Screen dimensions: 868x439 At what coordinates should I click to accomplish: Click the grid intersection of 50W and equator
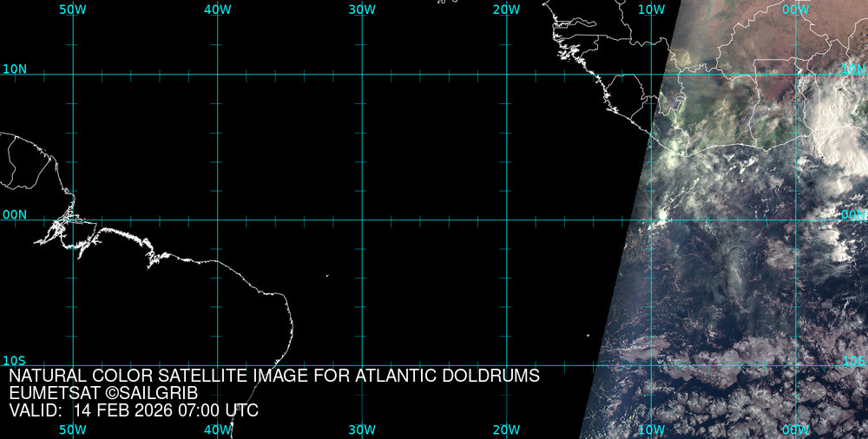point(73,219)
